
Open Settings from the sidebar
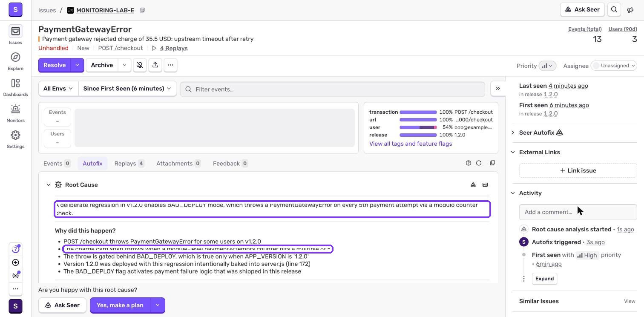click(x=15, y=139)
